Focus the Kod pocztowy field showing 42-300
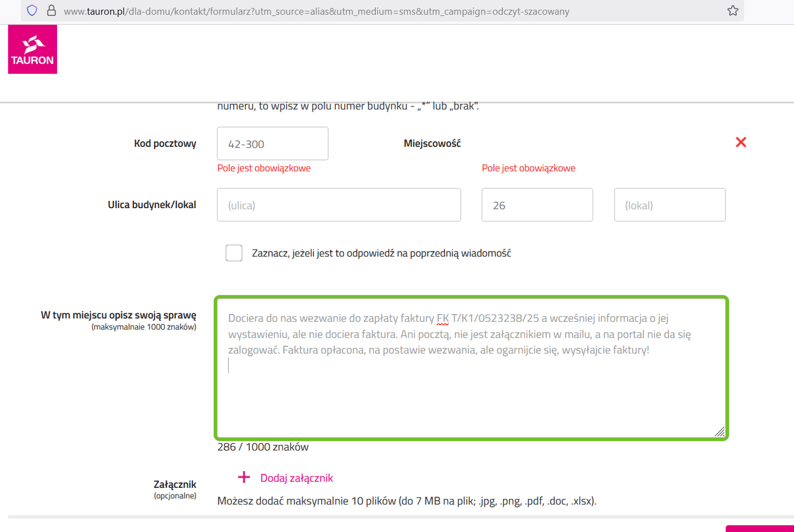 pos(272,144)
